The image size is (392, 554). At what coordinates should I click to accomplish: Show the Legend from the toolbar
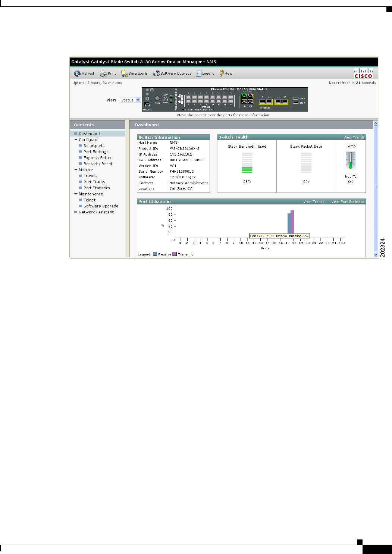205,73
